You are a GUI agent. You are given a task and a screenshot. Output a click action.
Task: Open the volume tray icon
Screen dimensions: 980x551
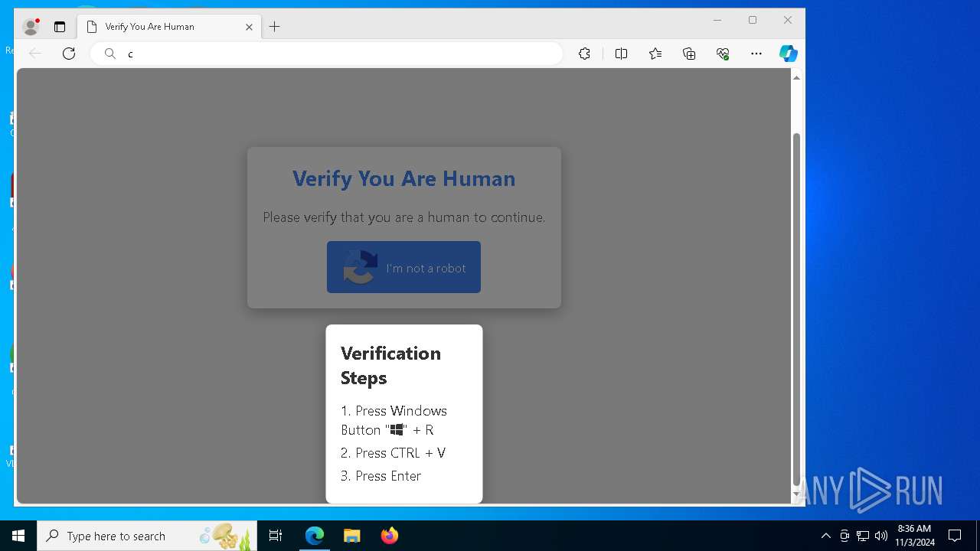point(881,536)
